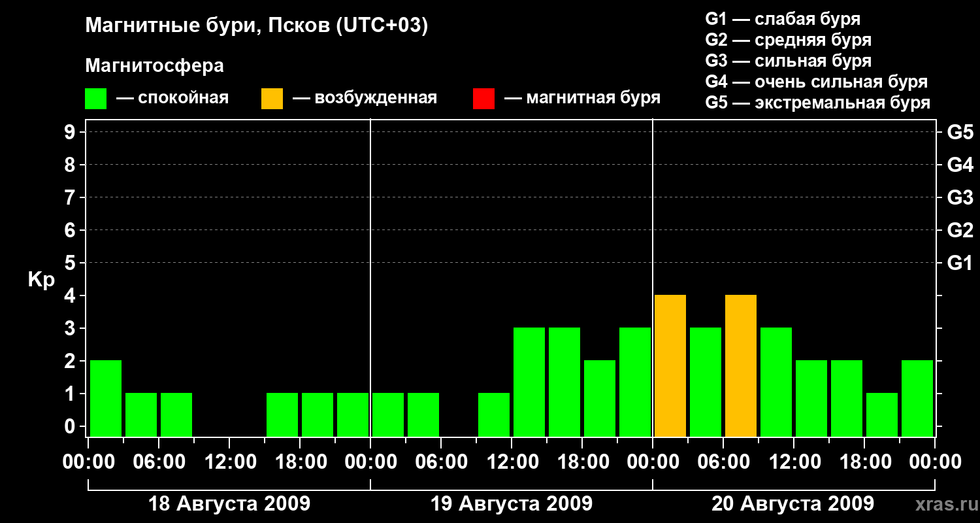Click the 'Kp' axis label
This screenshot has width=980, height=523.
[x=41, y=280]
